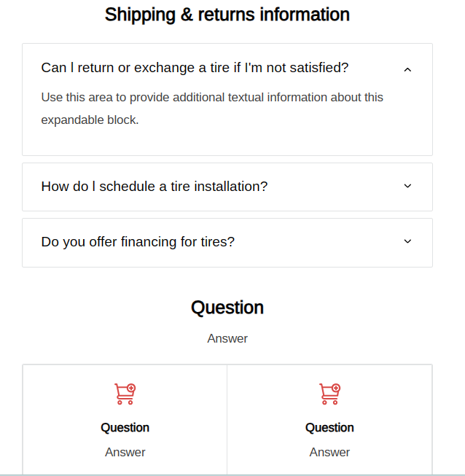Click the right shopping cart icon
Image resolution: width=465 pixels, height=476 pixels.
tap(329, 394)
